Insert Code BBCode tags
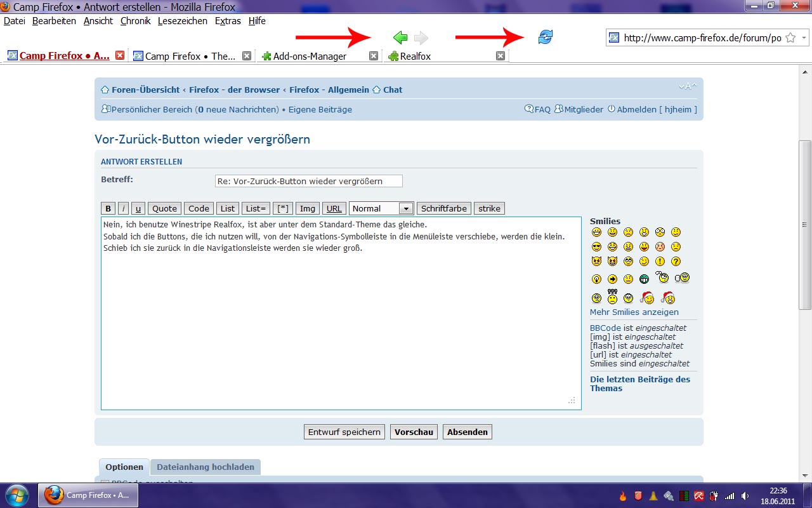 (x=199, y=208)
